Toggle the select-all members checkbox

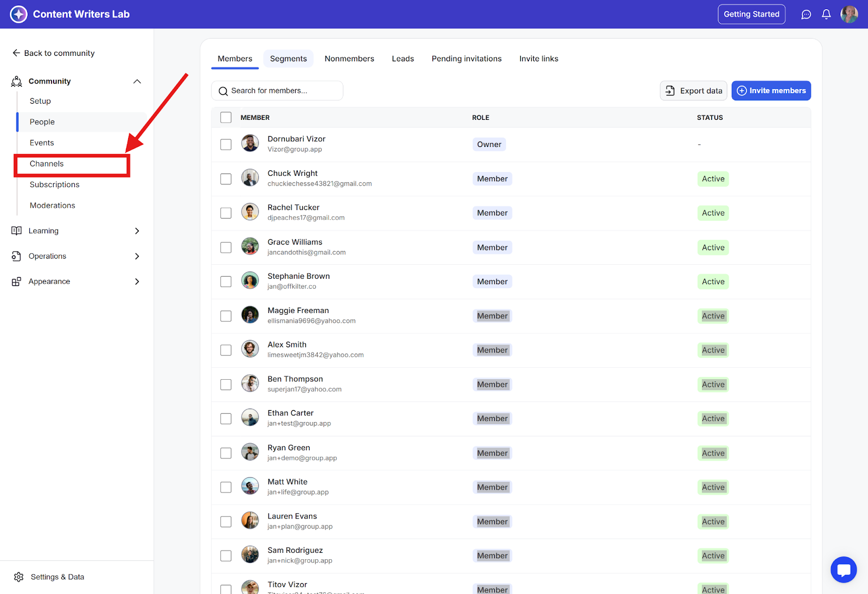[226, 118]
